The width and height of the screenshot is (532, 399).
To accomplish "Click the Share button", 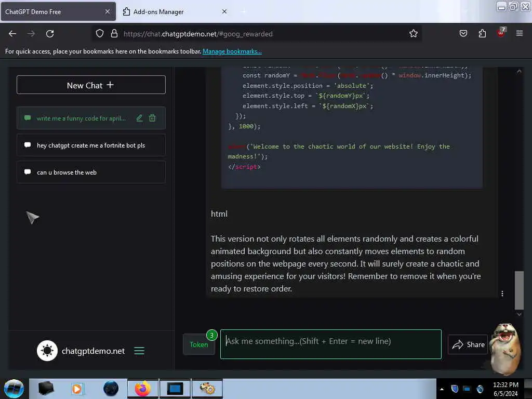I will click(x=468, y=344).
